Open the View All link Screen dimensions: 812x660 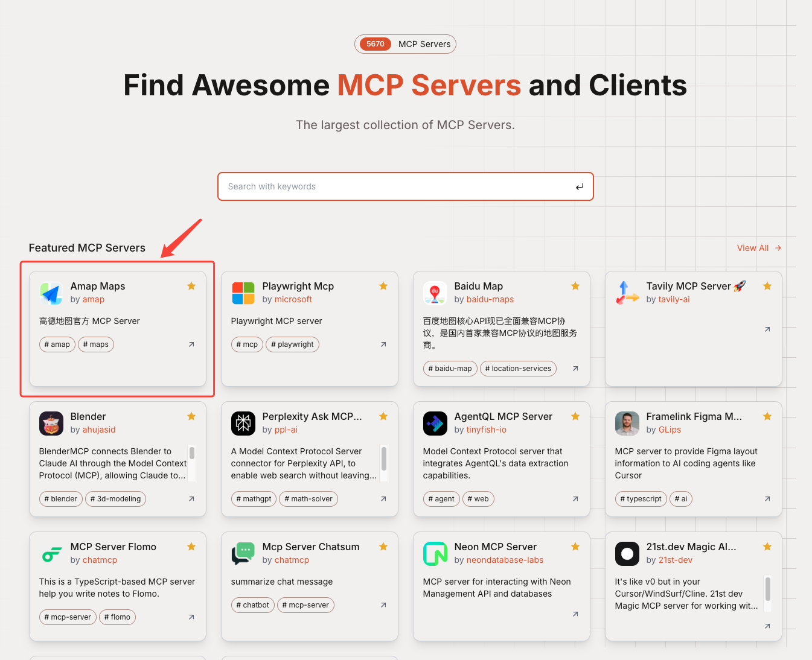[759, 248]
